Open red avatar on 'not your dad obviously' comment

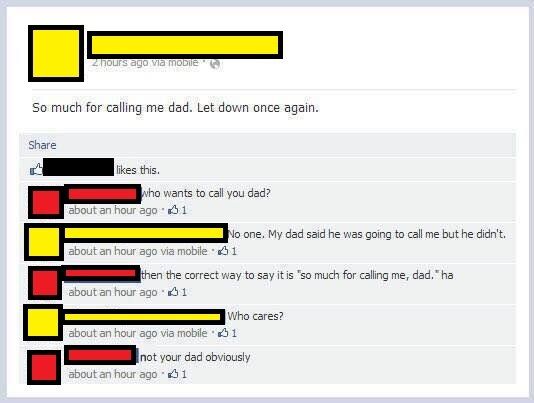click(44, 367)
